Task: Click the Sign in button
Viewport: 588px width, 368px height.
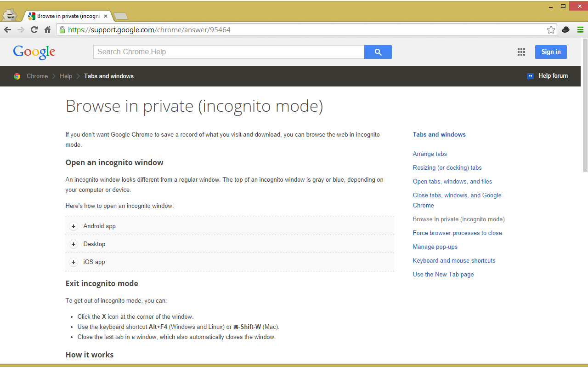Action: [x=551, y=52]
